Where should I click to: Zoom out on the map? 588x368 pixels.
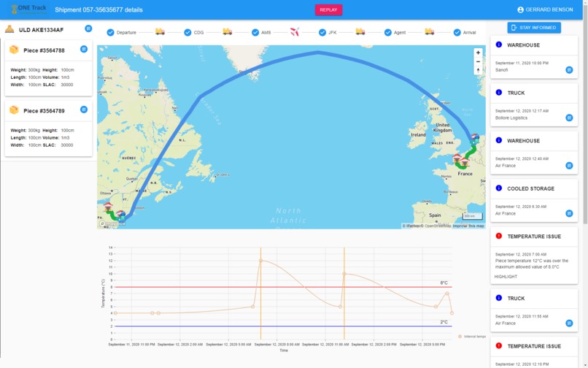point(478,61)
